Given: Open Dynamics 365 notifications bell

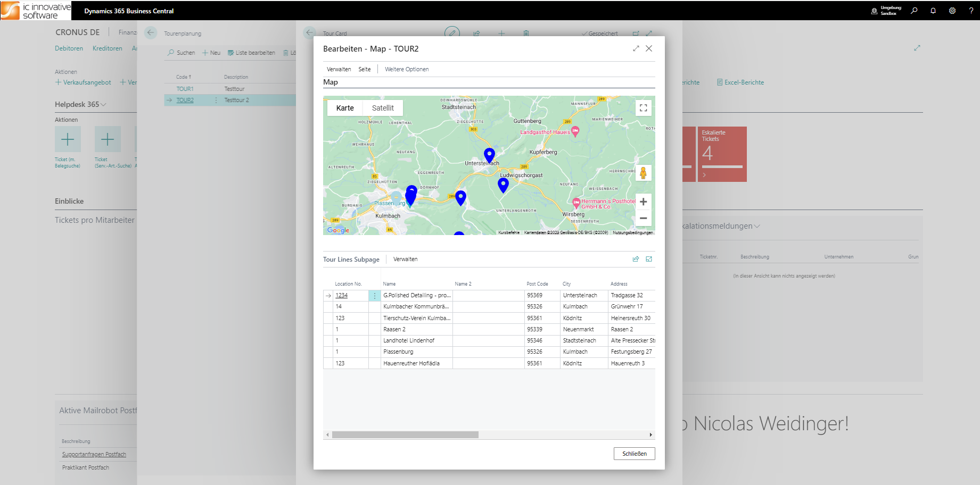Looking at the screenshot, I should click(x=933, y=11).
